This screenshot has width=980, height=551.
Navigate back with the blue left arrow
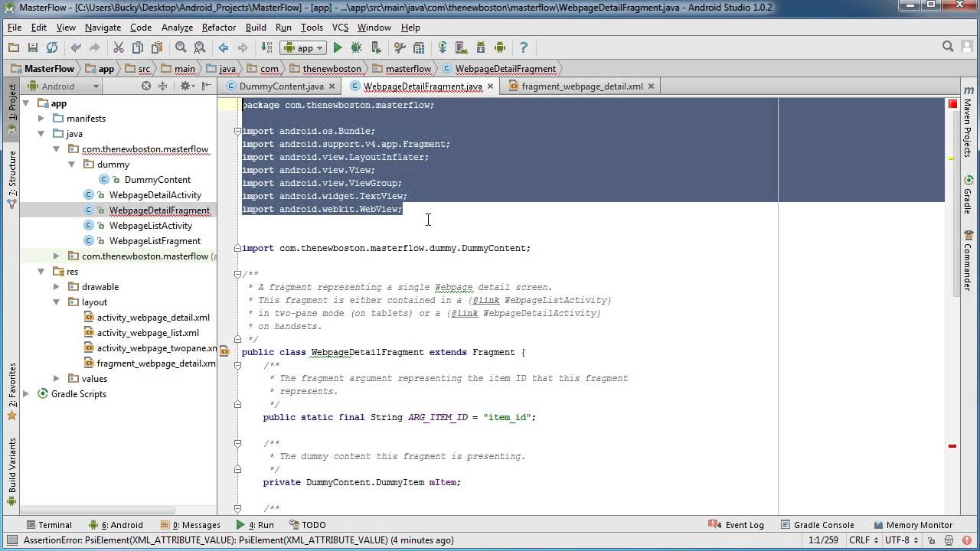[224, 47]
